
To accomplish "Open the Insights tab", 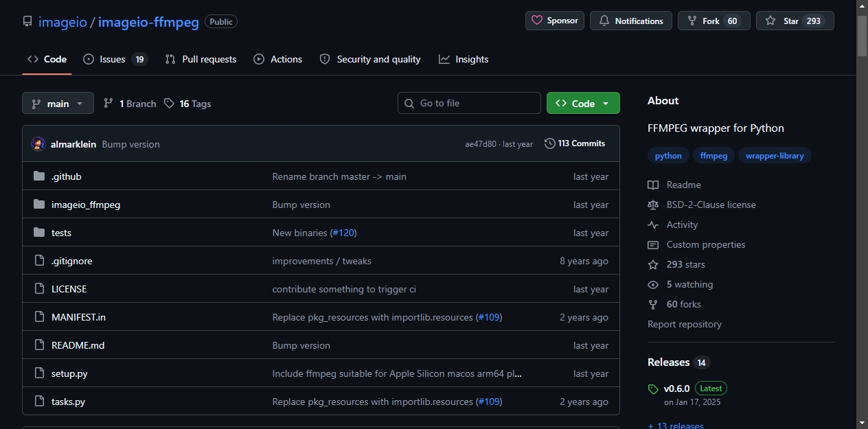I will (x=464, y=59).
